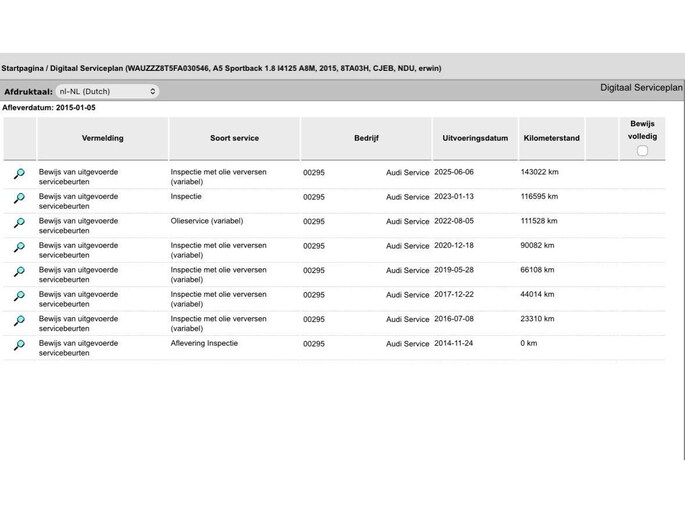Viewport: 685px width, 513px height.
Task: Open details for the 2025-06-06 service entry
Action: (x=19, y=174)
